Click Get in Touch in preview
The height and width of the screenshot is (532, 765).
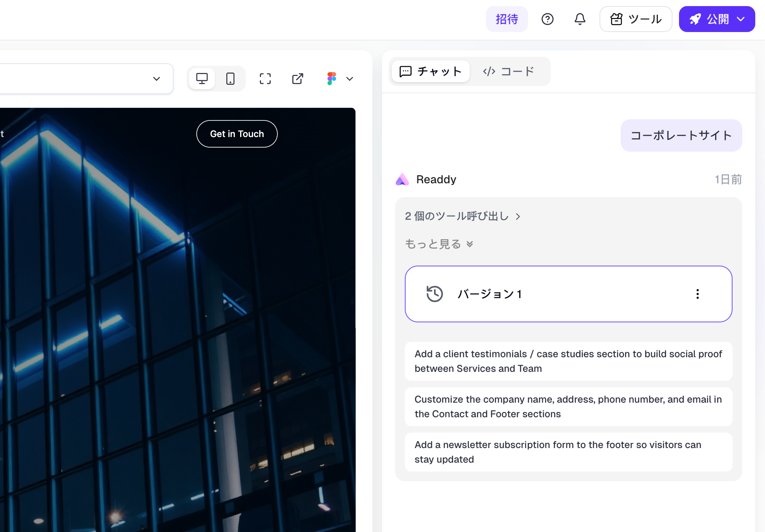(237, 134)
